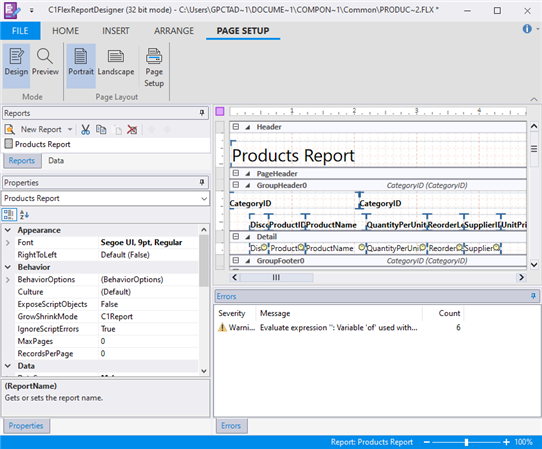The height and width of the screenshot is (449, 542).
Task: Click the Count column header
Action: pyautogui.click(x=449, y=313)
